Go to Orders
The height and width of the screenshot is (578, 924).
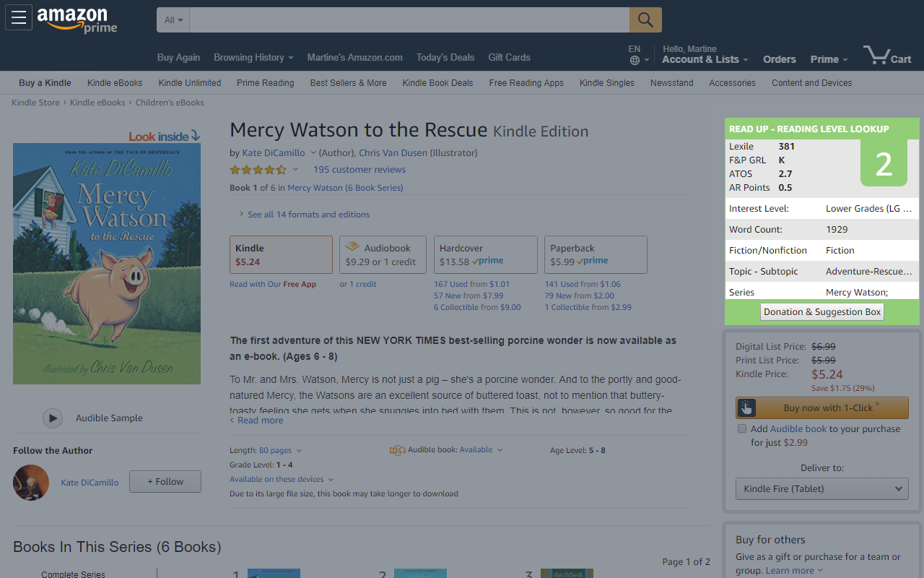(x=780, y=59)
